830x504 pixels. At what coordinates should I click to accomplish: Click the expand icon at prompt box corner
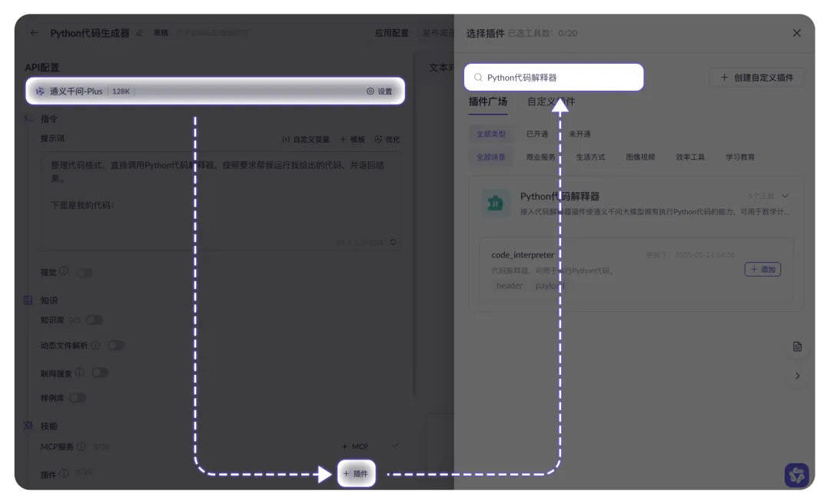pos(393,242)
